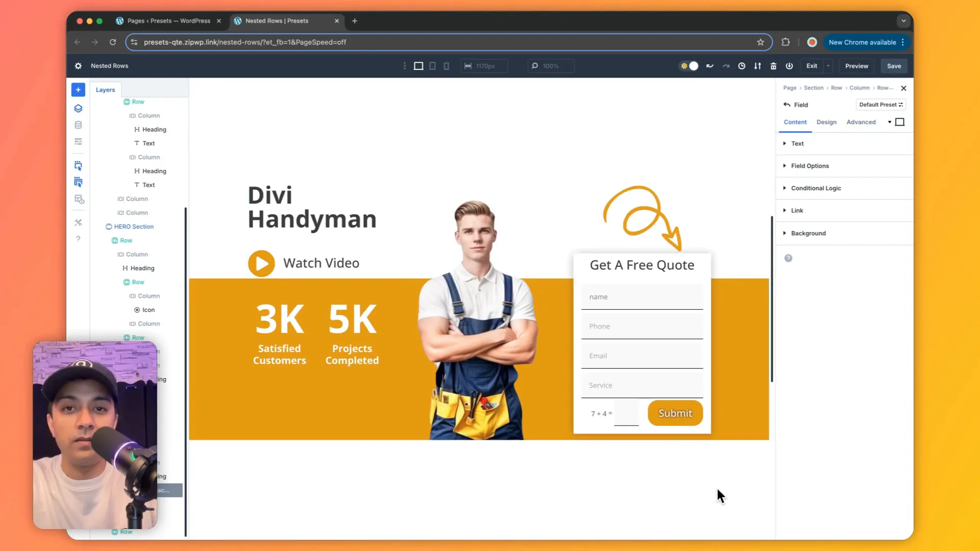
Task: Switch to phone view icon
Action: (x=446, y=66)
